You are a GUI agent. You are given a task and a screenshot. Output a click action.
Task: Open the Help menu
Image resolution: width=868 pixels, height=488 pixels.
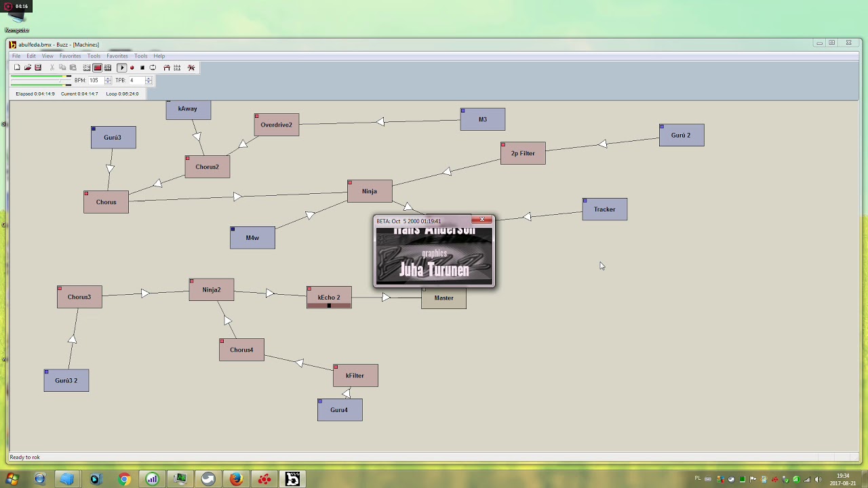click(x=159, y=56)
